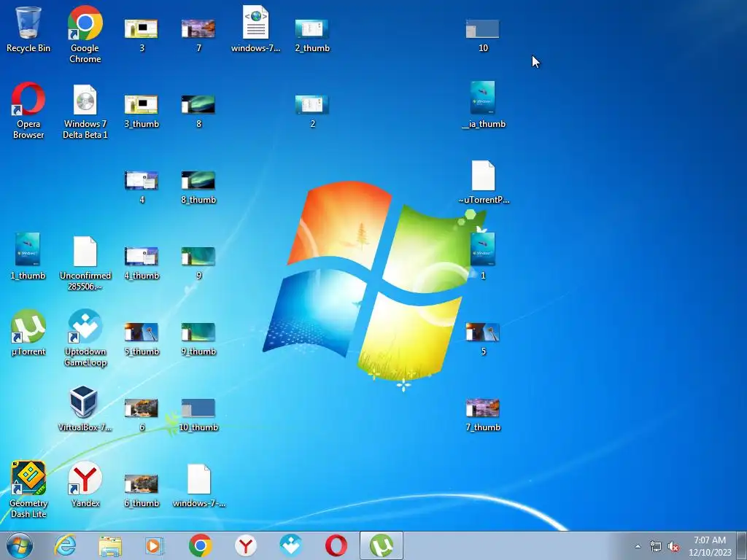Switch to µTorrent taskbar button
This screenshot has width=747, height=560.
click(381, 545)
